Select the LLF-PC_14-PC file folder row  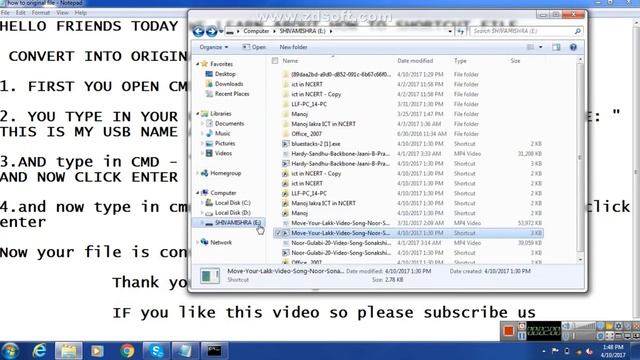click(408, 104)
